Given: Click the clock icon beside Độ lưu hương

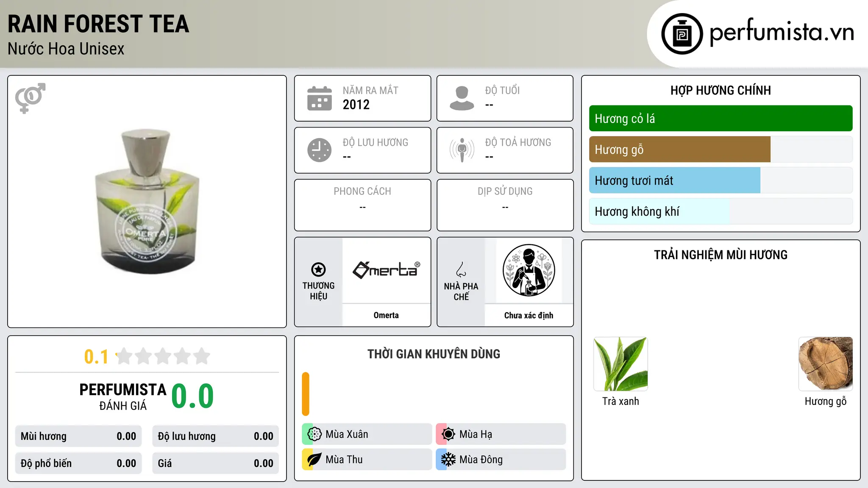Looking at the screenshot, I should click(x=320, y=150).
